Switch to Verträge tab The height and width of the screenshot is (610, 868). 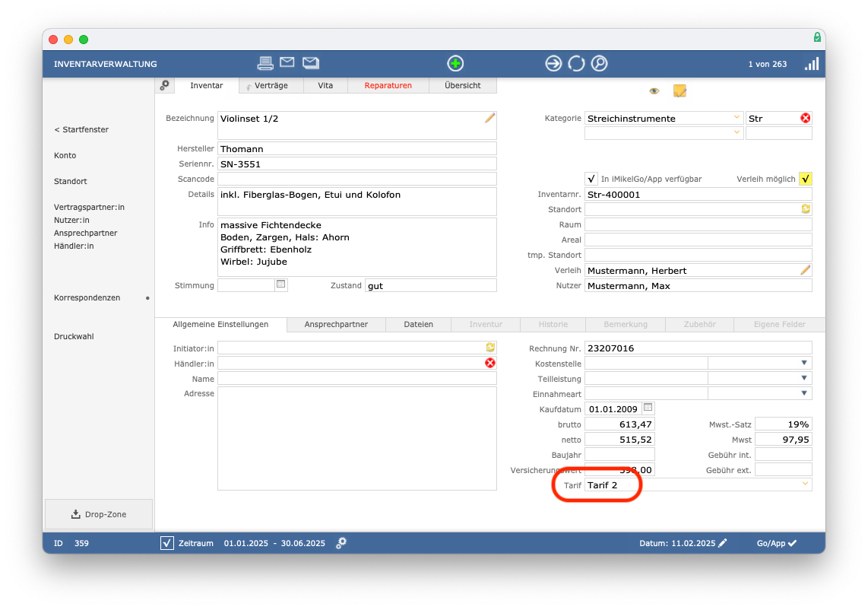pos(271,85)
